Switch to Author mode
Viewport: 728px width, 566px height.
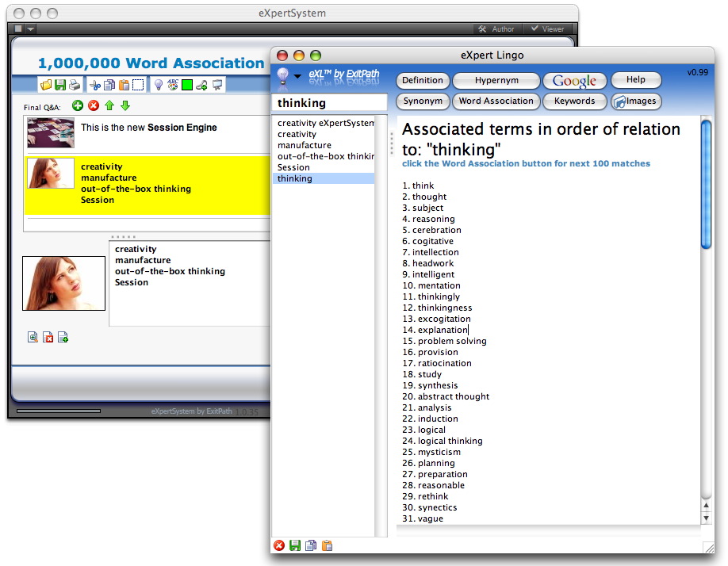tap(496, 29)
